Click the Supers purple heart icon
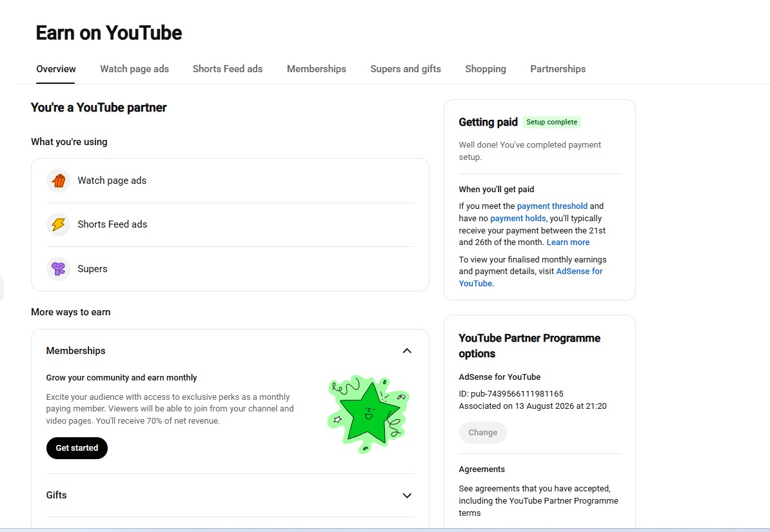The height and width of the screenshot is (532, 770). coord(59,269)
